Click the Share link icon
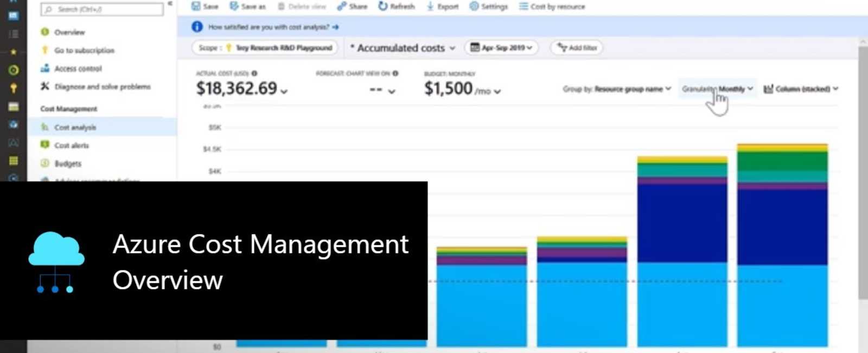Screen dimensions: 868x353 pyautogui.click(x=341, y=6)
